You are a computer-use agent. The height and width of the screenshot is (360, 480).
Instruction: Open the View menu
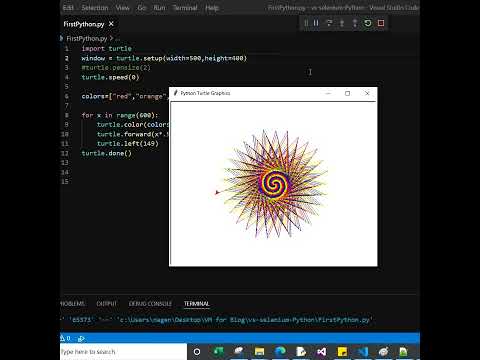(122, 8)
